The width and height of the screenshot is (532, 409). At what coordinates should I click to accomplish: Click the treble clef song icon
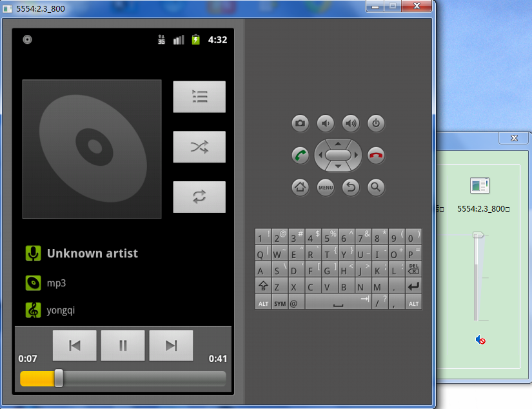tap(34, 310)
